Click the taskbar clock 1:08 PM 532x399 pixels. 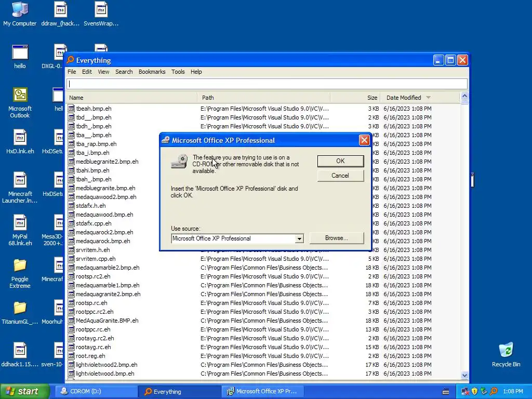click(x=513, y=391)
